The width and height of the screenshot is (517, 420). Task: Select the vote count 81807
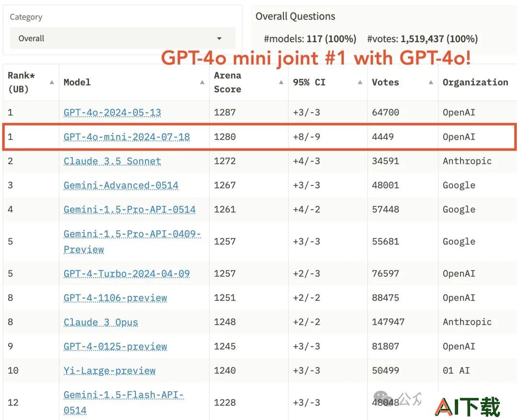(385, 346)
